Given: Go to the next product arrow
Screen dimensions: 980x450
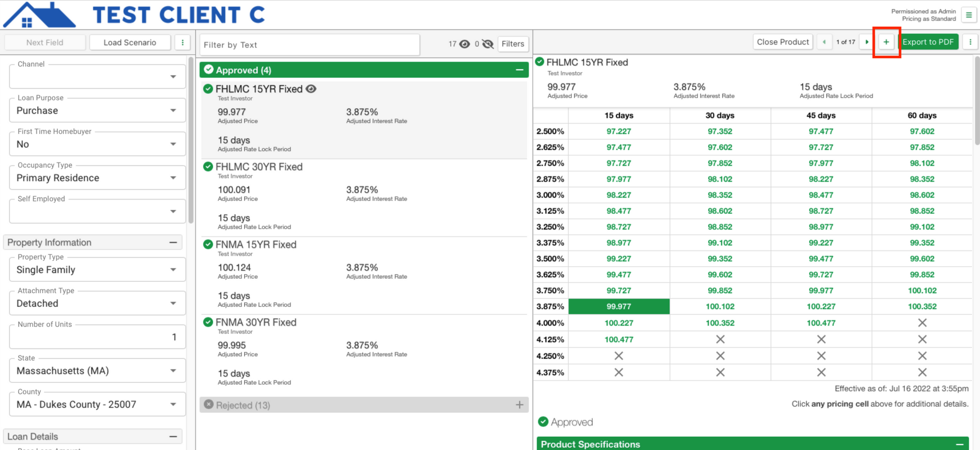Looking at the screenshot, I should tap(867, 42).
